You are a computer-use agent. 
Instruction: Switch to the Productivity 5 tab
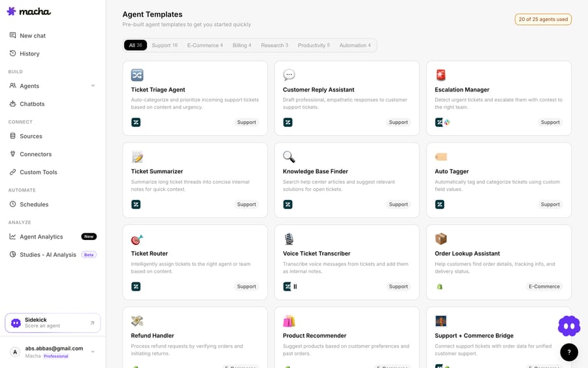point(314,45)
